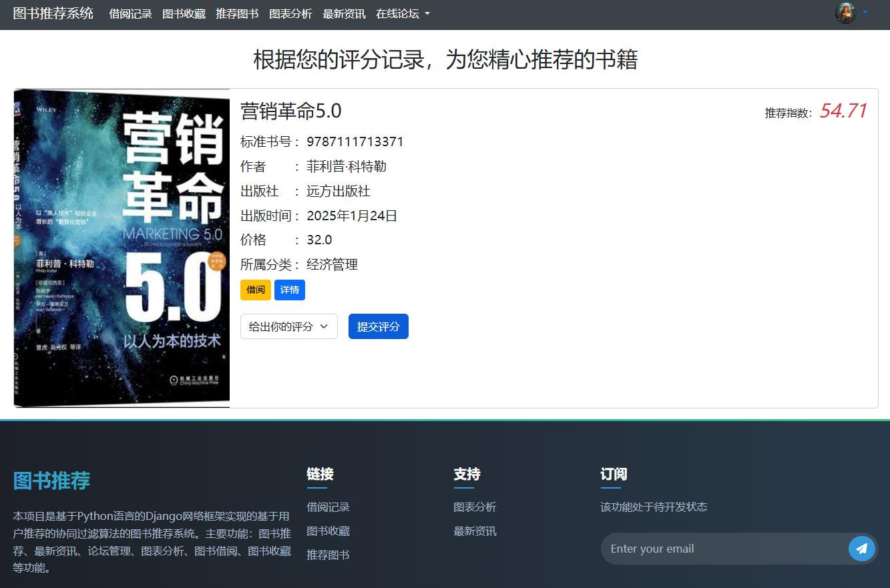Open the 在线论坛 dropdown menu

[403, 13]
